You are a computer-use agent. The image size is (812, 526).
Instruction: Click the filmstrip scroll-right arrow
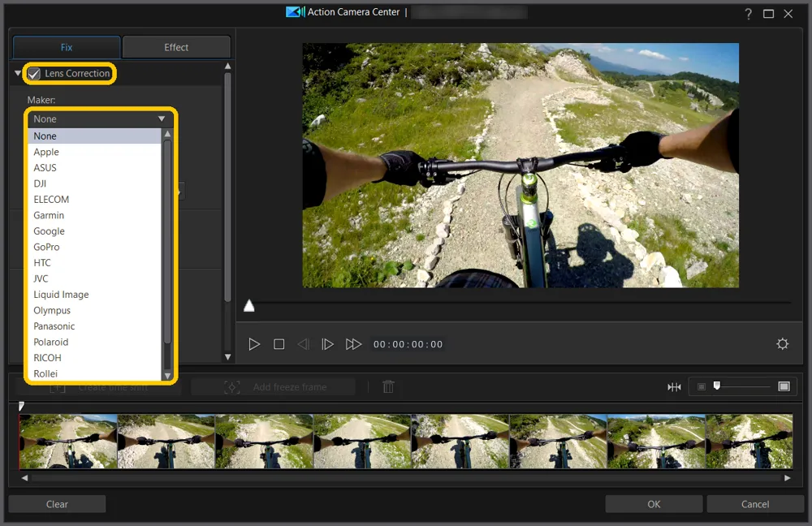click(x=788, y=478)
